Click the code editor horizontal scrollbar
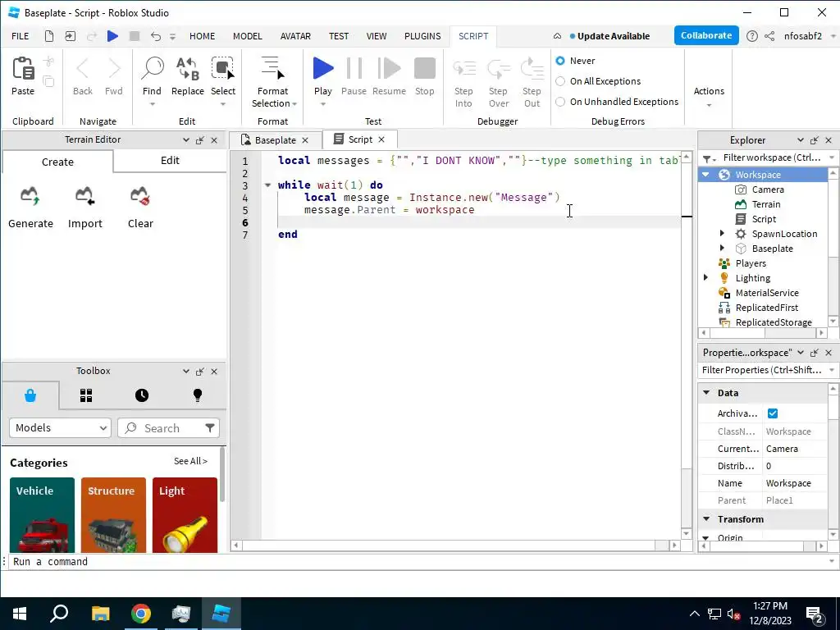 click(x=456, y=545)
